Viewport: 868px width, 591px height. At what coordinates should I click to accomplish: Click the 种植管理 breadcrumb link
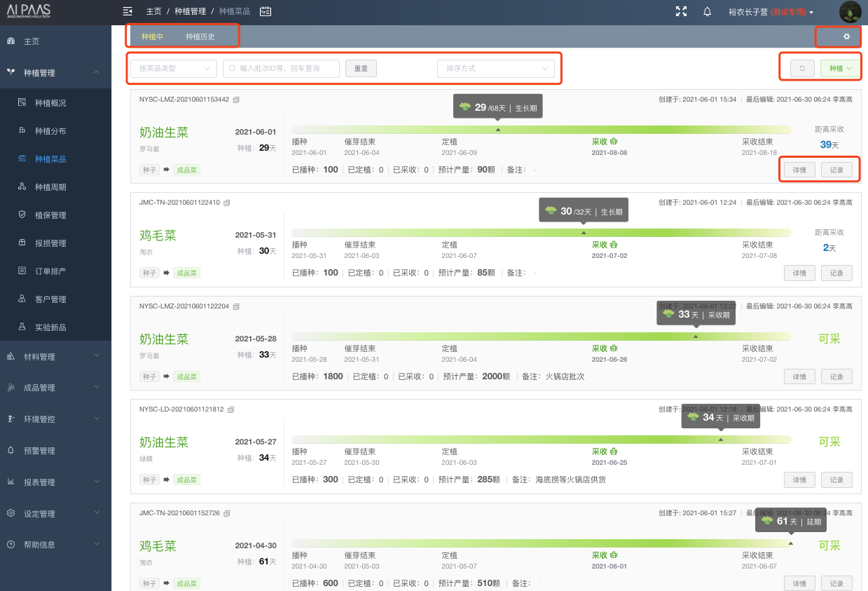(191, 12)
